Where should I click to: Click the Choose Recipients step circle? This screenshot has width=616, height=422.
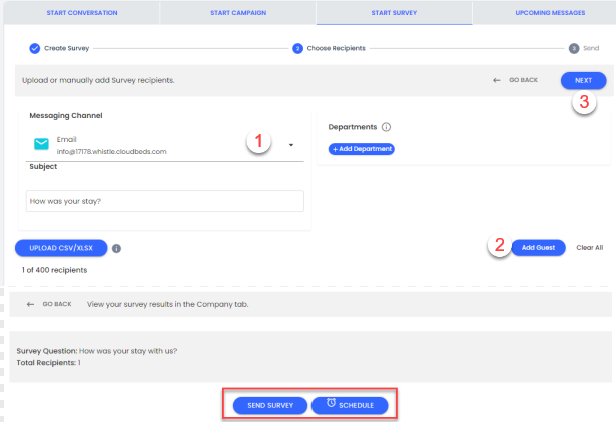point(297,47)
